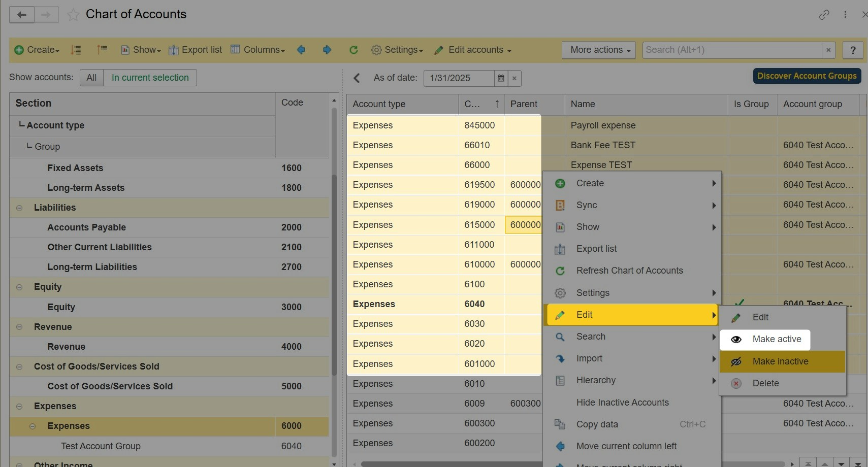Clear the As of date value
868x467 pixels.
(515, 78)
